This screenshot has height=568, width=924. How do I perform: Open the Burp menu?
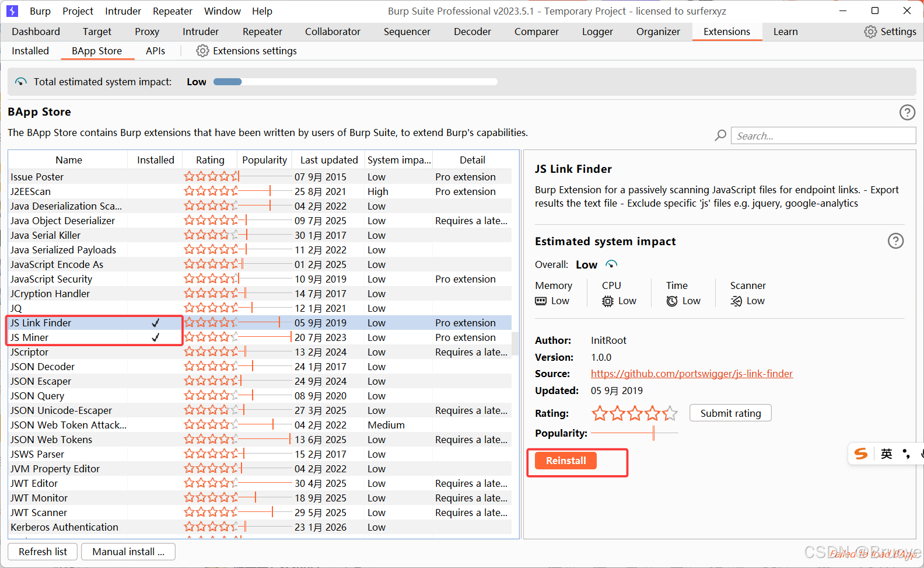tap(40, 11)
